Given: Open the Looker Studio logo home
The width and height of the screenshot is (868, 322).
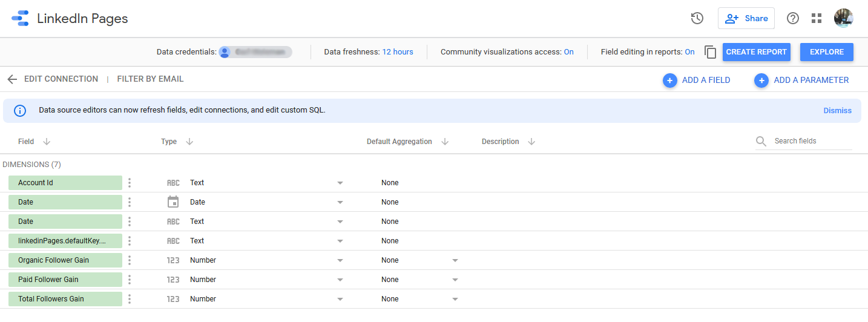Looking at the screenshot, I should click(x=20, y=18).
